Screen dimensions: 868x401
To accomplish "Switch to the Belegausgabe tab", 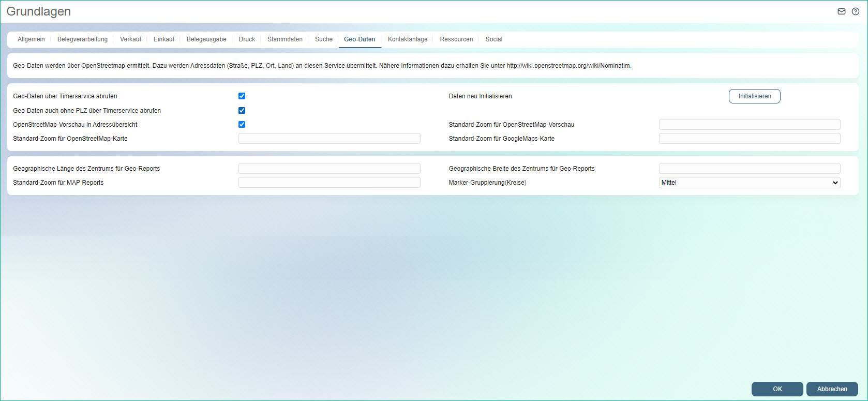I will point(206,39).
